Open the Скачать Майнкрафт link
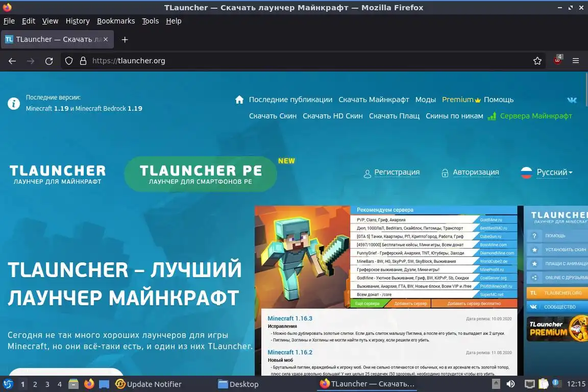 click(374, 100)
